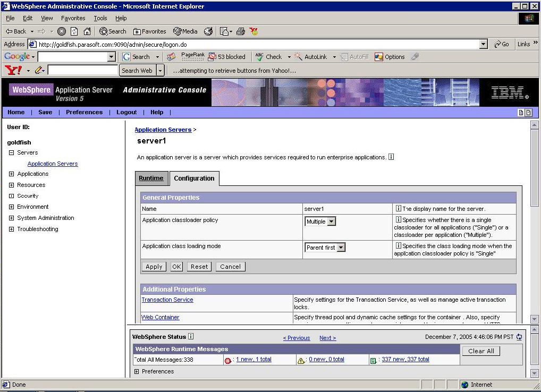
Task: Click the Yahoo toolbar pencil icon
Action: pos(38,70)
